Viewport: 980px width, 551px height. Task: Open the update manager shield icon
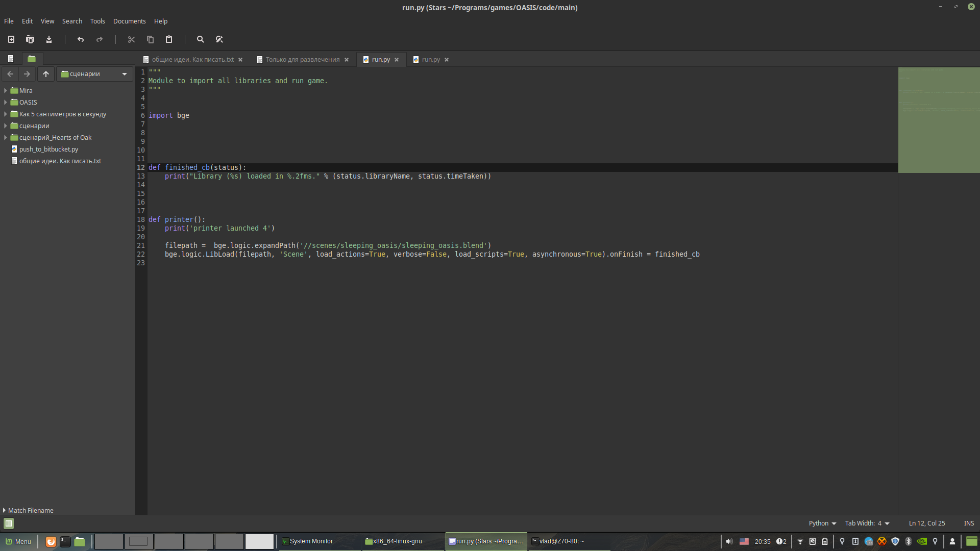point(895,541)
